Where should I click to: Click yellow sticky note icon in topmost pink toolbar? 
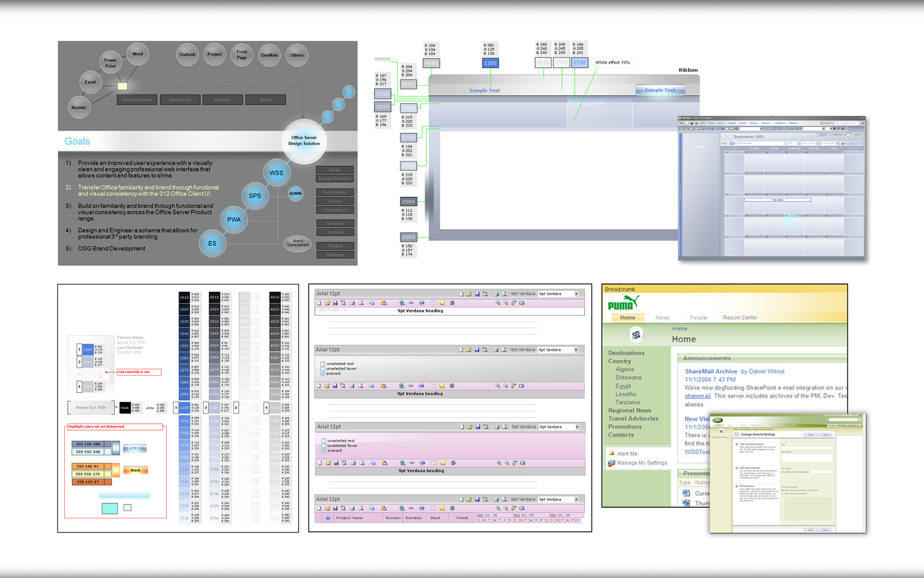click(x=442, y=303)
